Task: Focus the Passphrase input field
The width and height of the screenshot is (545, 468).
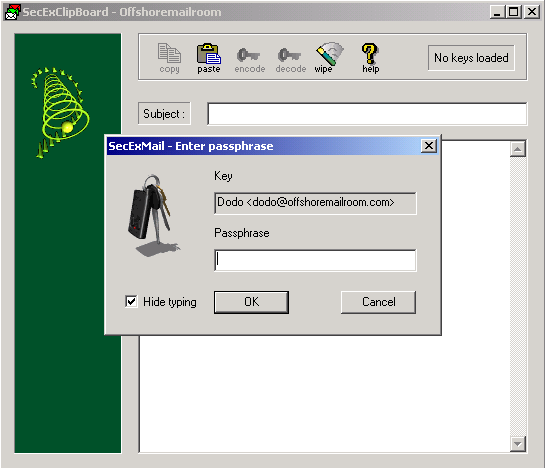Action: point(315,260)
